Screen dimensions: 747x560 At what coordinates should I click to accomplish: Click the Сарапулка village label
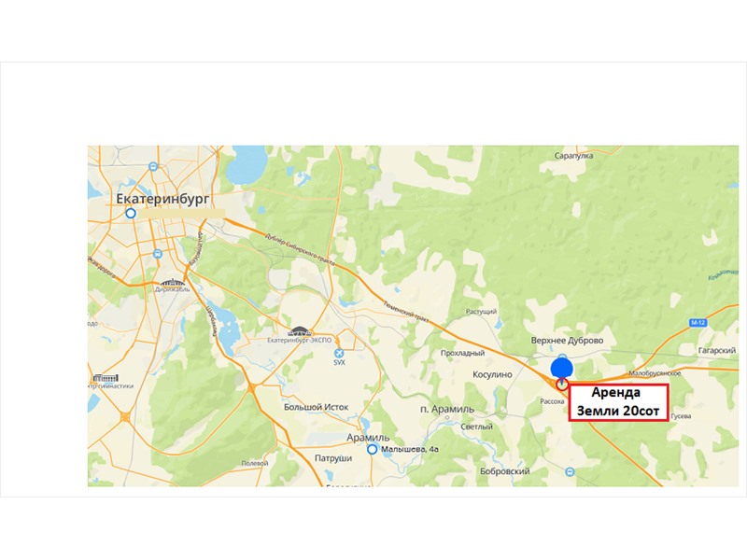[x=573, y=156]
